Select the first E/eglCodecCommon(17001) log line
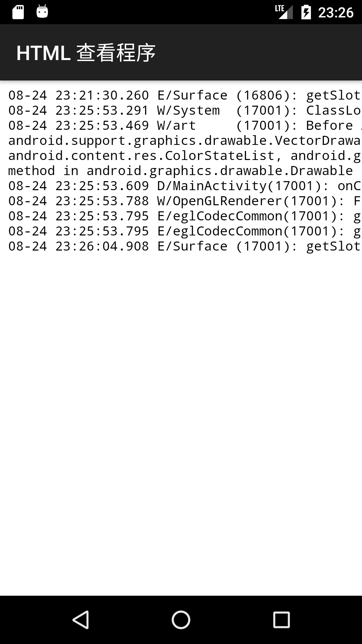 (x=184, y=216)
